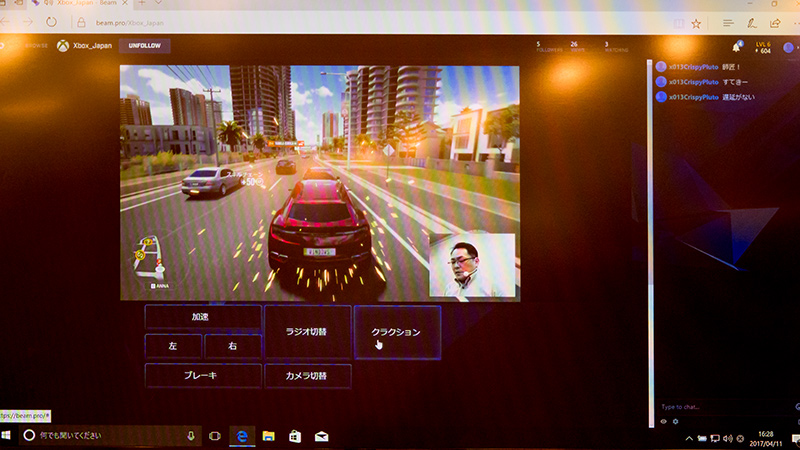800x450 pixels.
Task: Click the game stream video player
Action: 320,183
